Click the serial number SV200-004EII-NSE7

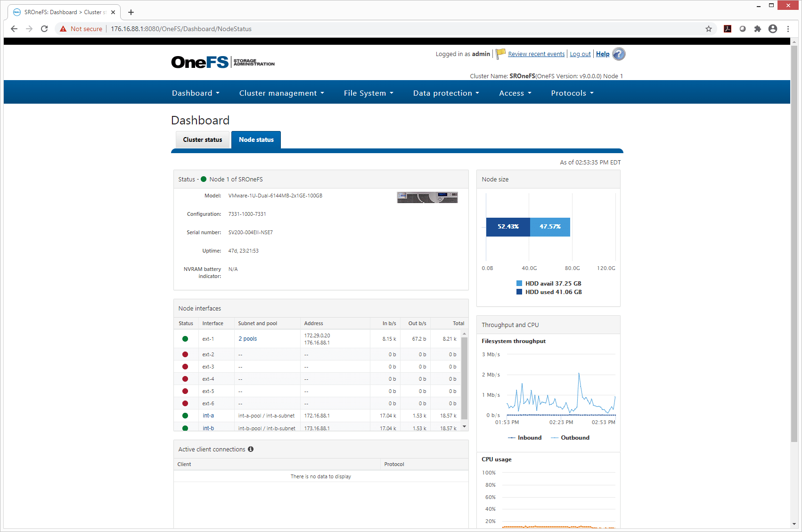click(250, 232)
